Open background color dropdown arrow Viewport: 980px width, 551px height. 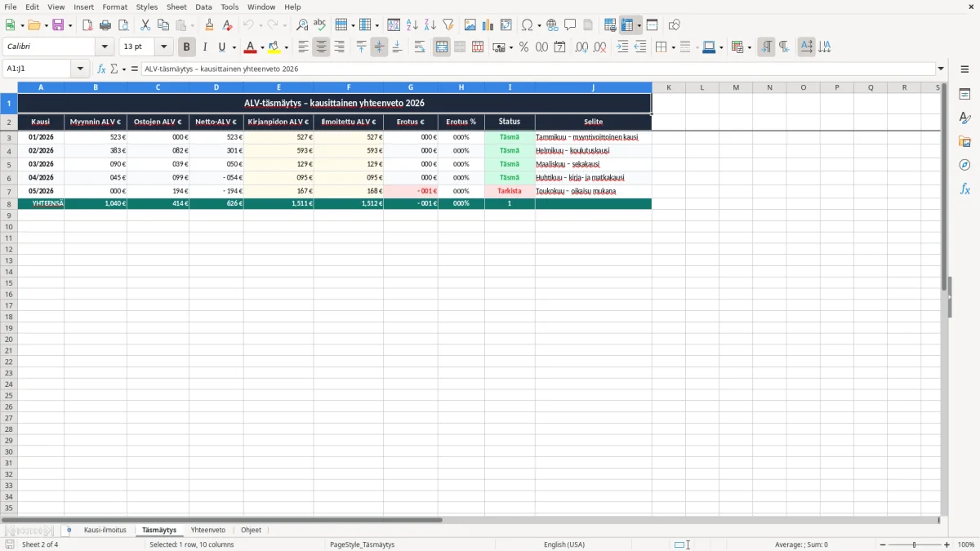[x=286, y=47]
